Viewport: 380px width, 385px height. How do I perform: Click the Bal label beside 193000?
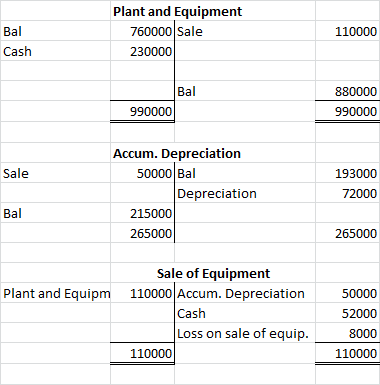[x=186, y=173]
